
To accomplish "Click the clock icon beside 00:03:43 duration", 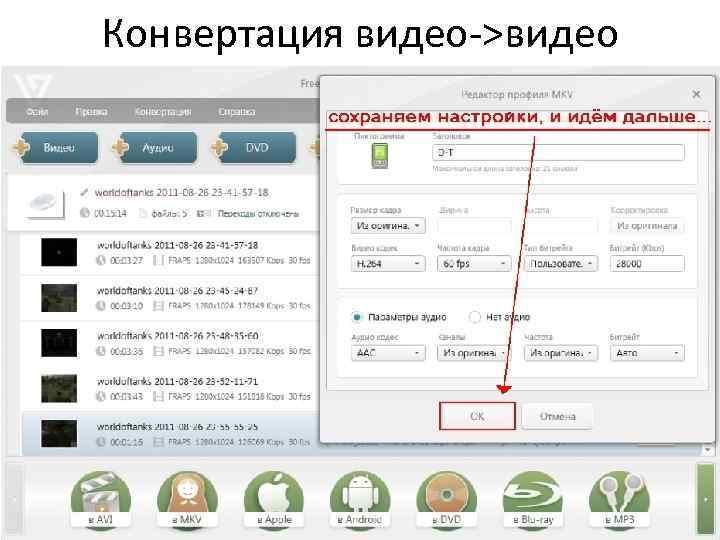I will tap(101, 396).
